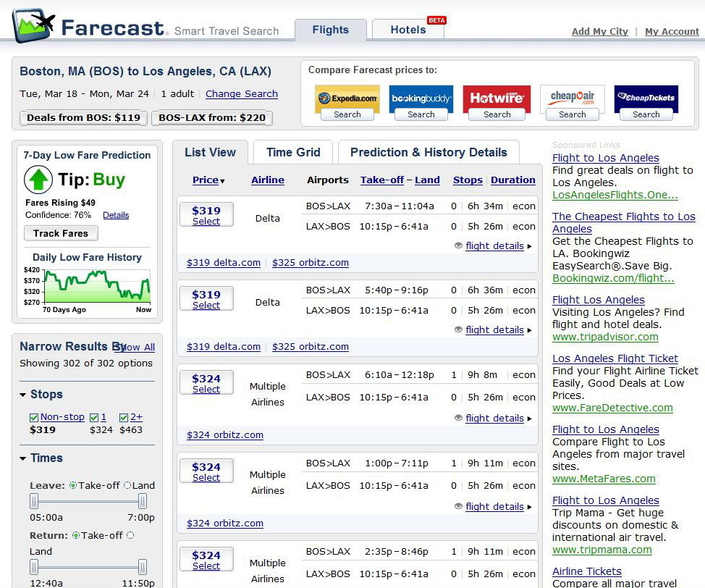
Task: Click Search button under Hotwire
Action: 497,114
